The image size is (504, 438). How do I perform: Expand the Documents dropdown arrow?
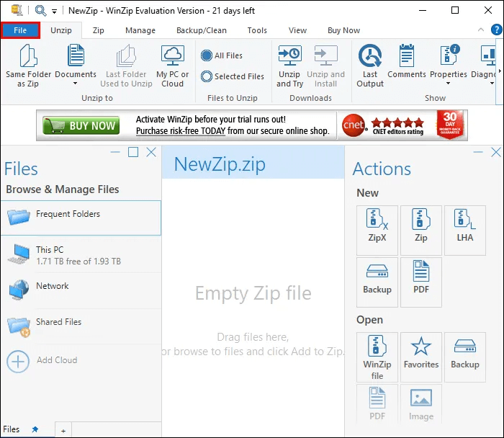coord(75,84)
